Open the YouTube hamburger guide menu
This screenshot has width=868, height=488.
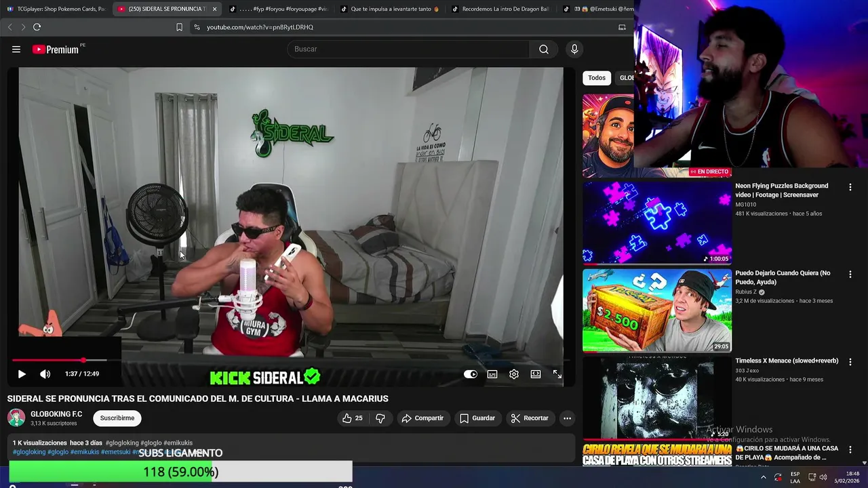click(16, 49)
